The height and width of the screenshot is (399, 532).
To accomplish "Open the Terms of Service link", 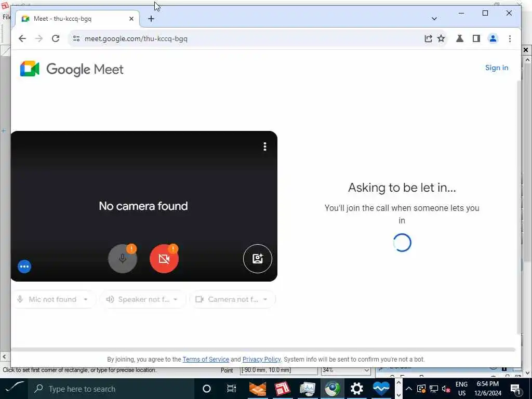I will (206, 360).
